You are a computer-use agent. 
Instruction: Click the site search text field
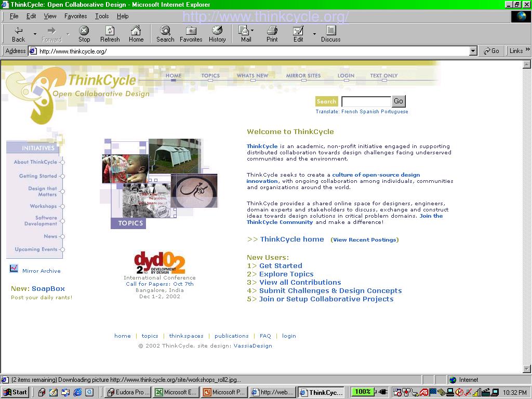(x=366, y=101)
